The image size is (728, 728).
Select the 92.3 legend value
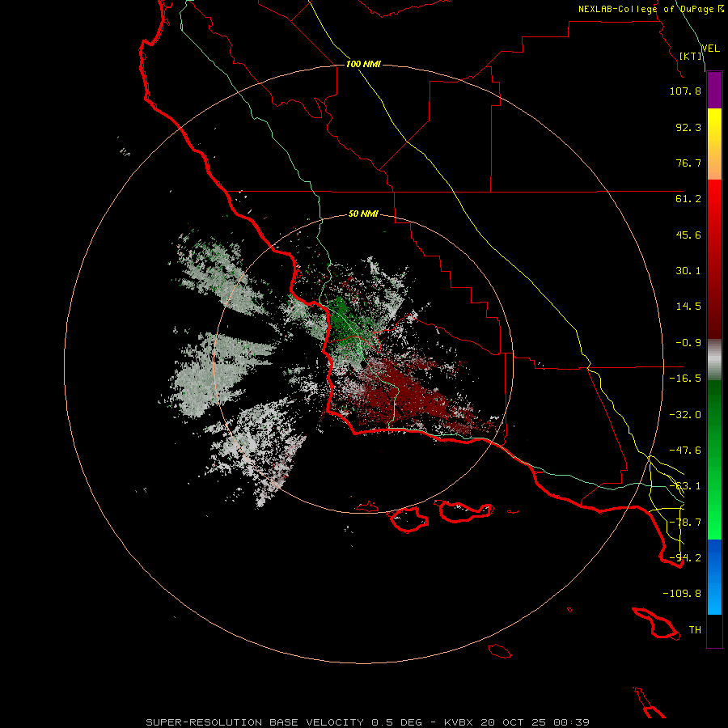[688, 127]
